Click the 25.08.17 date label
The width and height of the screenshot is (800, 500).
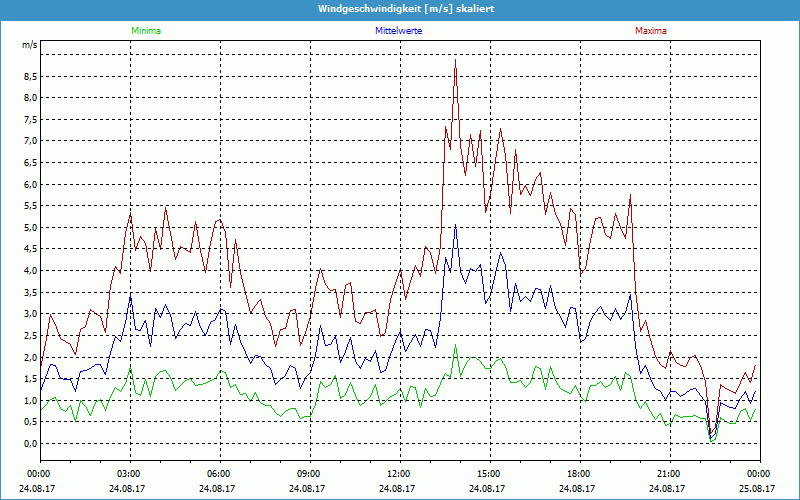point(759,488)
